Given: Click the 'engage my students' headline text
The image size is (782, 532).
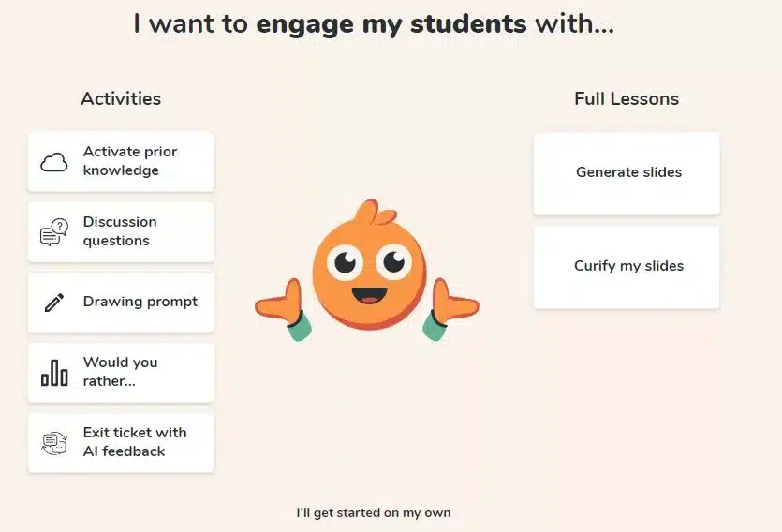Looking at the screenshot, I should [391, 24].
